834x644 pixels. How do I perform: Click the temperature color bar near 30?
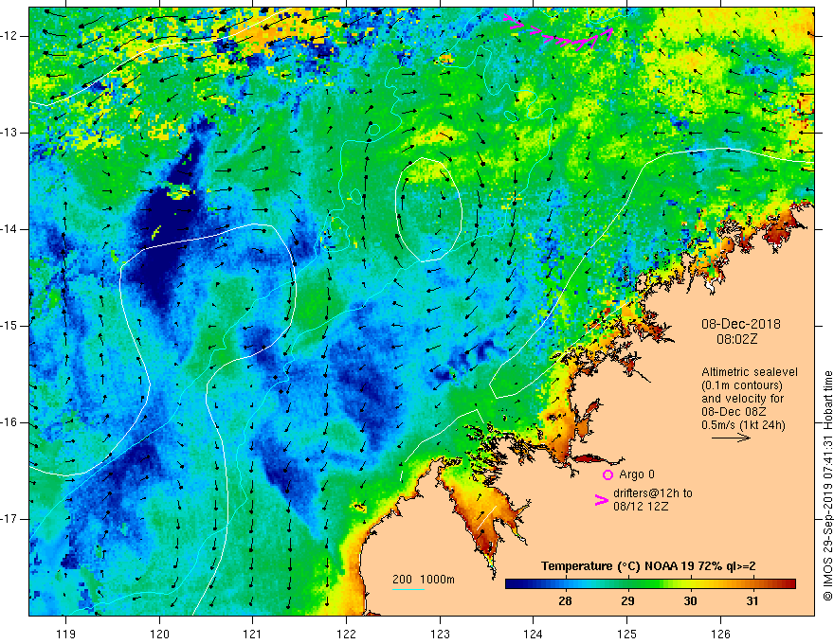coord(690,584)
